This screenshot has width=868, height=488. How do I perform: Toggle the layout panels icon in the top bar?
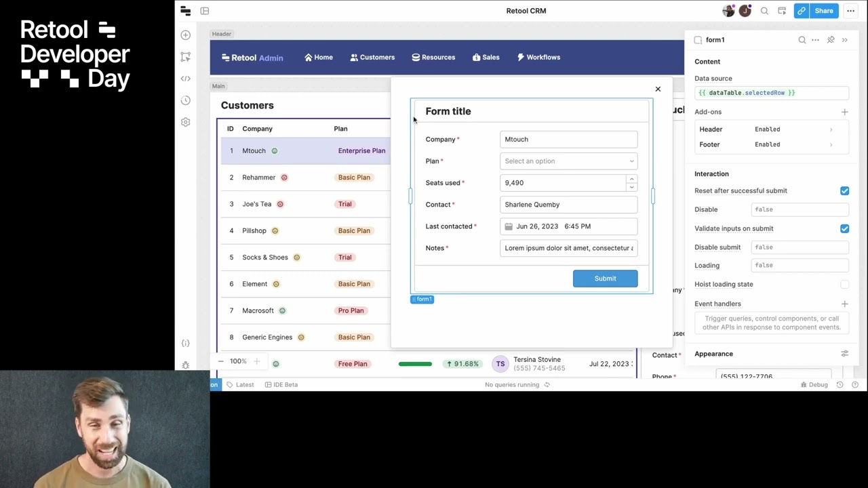click(x=205, y=11)
